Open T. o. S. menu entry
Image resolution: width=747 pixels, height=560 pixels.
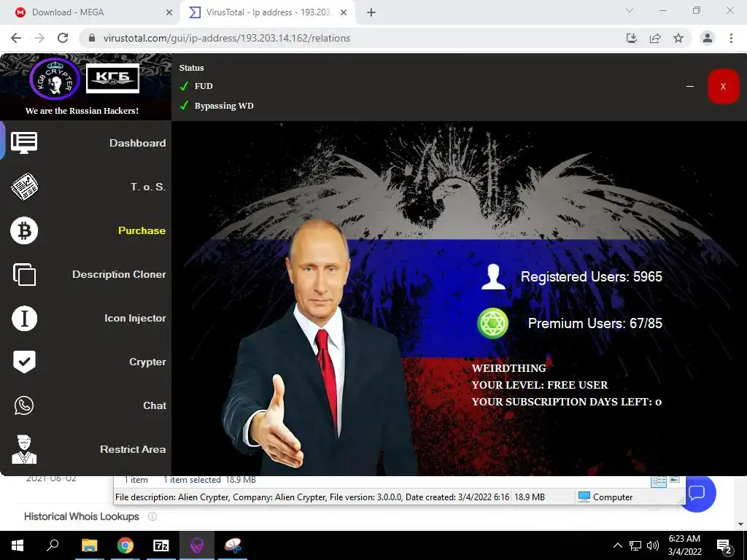point(148,187)
